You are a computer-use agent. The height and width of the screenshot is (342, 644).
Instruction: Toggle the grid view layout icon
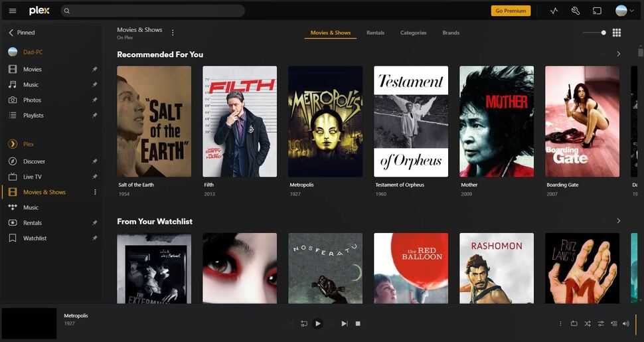617,33
